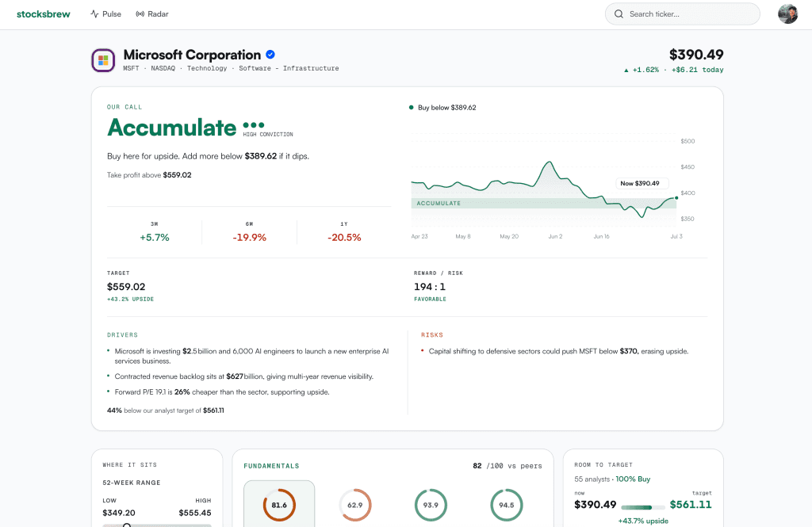812x527 pixels.
Task: Click the Microsoft company logo
Action: tap(103, 60)
